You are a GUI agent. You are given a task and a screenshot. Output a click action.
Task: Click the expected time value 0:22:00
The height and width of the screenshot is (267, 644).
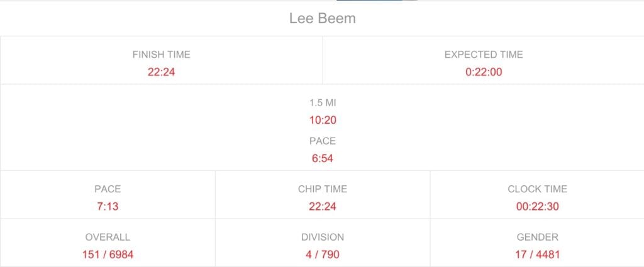(484, 72)
